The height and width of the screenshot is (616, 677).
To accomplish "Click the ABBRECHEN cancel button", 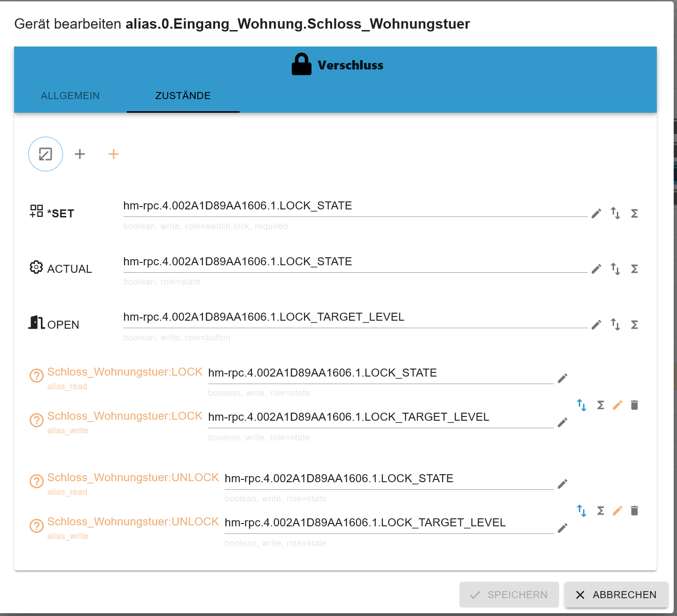I will point(616,595).
